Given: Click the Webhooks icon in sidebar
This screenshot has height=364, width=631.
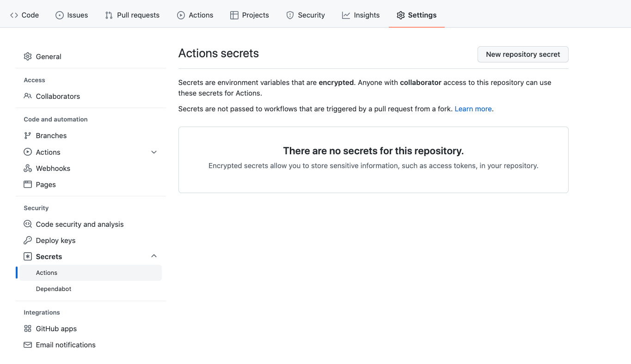Looking at the screenshot, I should [28, 168].
